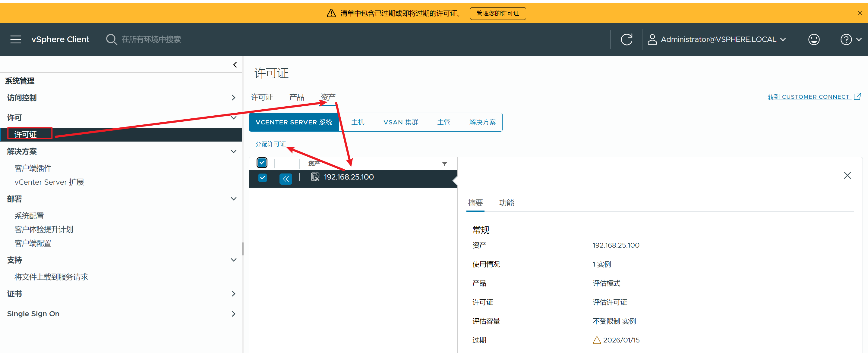This screenshot has height=353, width=868.
Task: Close the asset details panel
Action: click(x=847, y=175)
